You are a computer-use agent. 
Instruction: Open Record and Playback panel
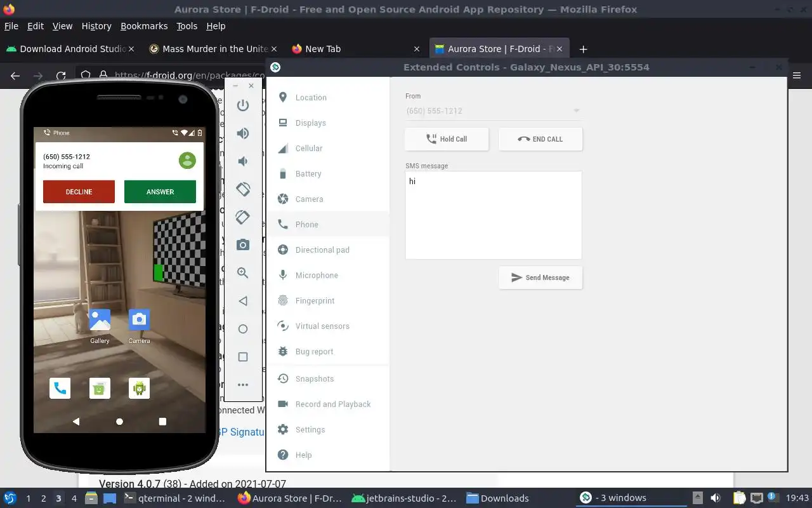click(x=327, y=404)
